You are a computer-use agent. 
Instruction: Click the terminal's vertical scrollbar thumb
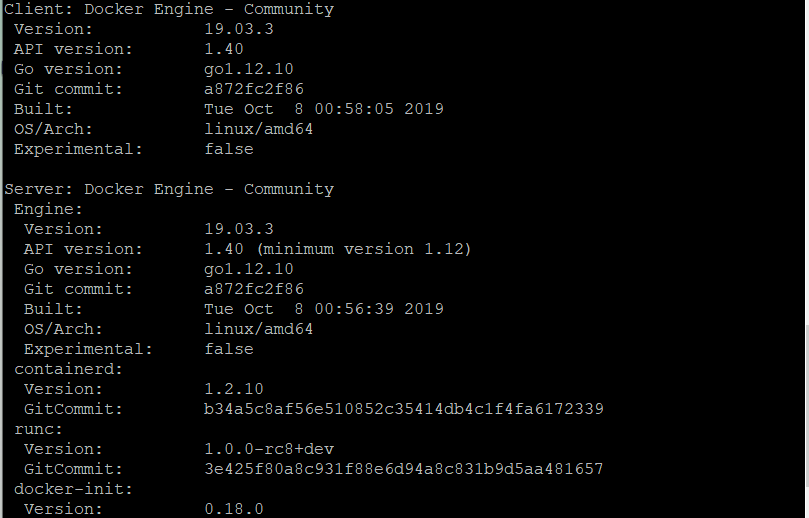point(806,405)
